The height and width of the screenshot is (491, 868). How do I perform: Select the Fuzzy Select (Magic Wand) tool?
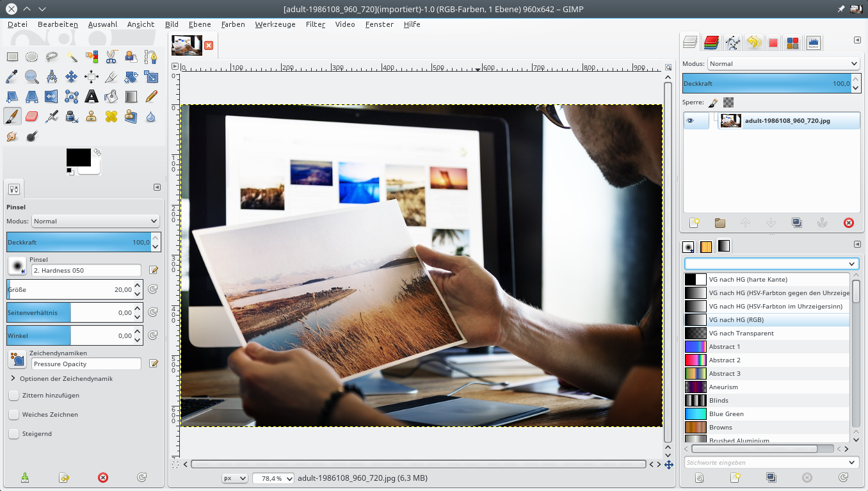click(x=71, y=57)
